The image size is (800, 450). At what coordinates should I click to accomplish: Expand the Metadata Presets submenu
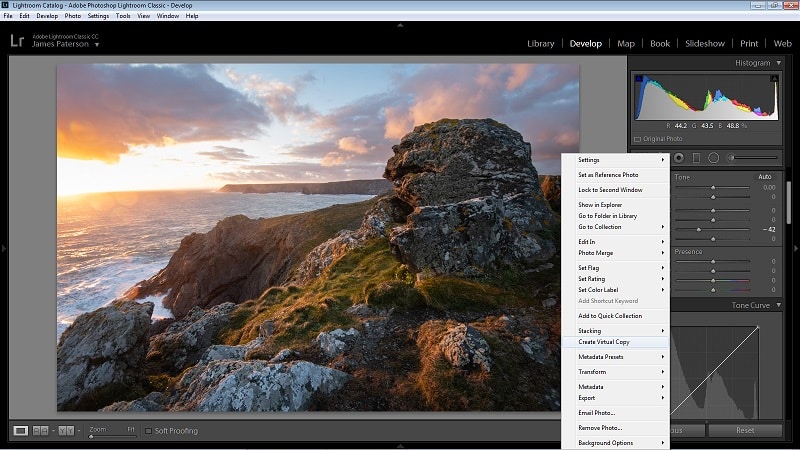tap(616, 357)
